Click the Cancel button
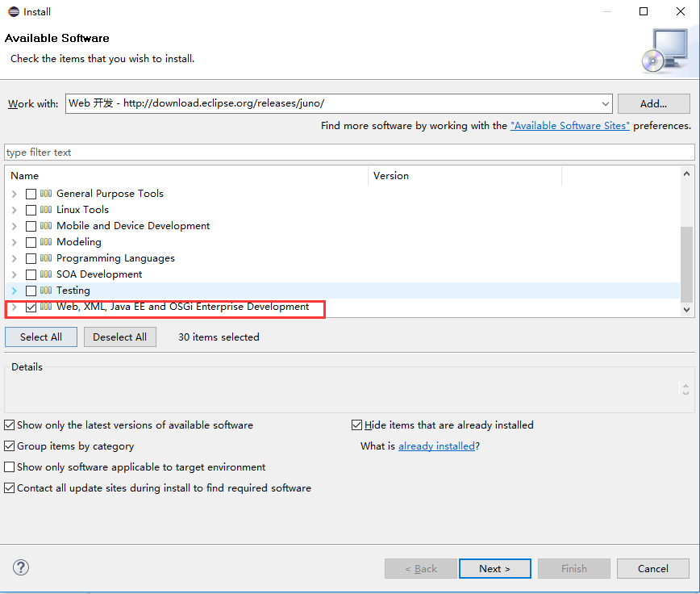 tap(652, 568)
